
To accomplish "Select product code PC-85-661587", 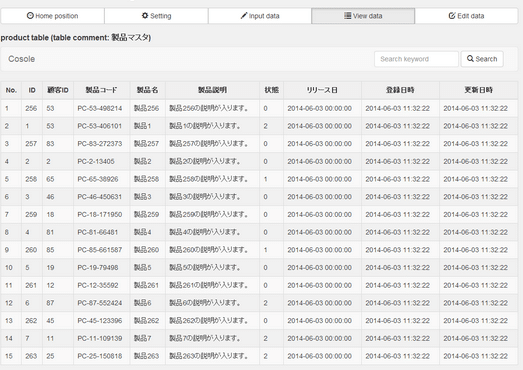I will (100, 250).
